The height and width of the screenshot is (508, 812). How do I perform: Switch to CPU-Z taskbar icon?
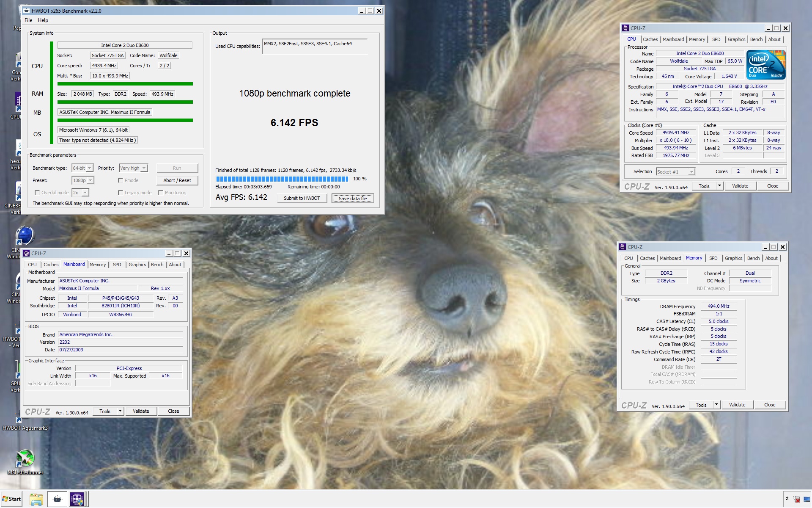tap(77, 499)
